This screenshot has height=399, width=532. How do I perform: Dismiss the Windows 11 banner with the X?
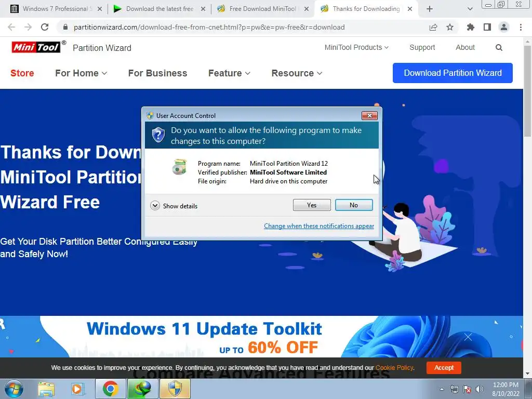point(468,337)
